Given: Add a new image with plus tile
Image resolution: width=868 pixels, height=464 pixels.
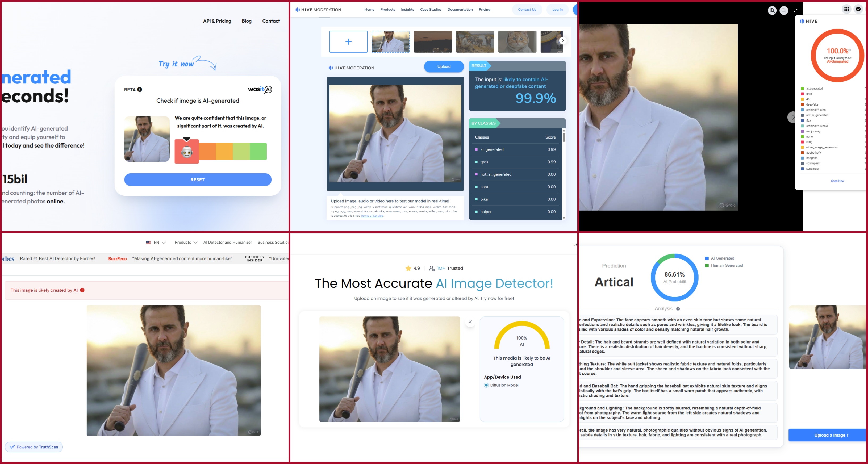Looking at the screenshot, I should [348, 41].
